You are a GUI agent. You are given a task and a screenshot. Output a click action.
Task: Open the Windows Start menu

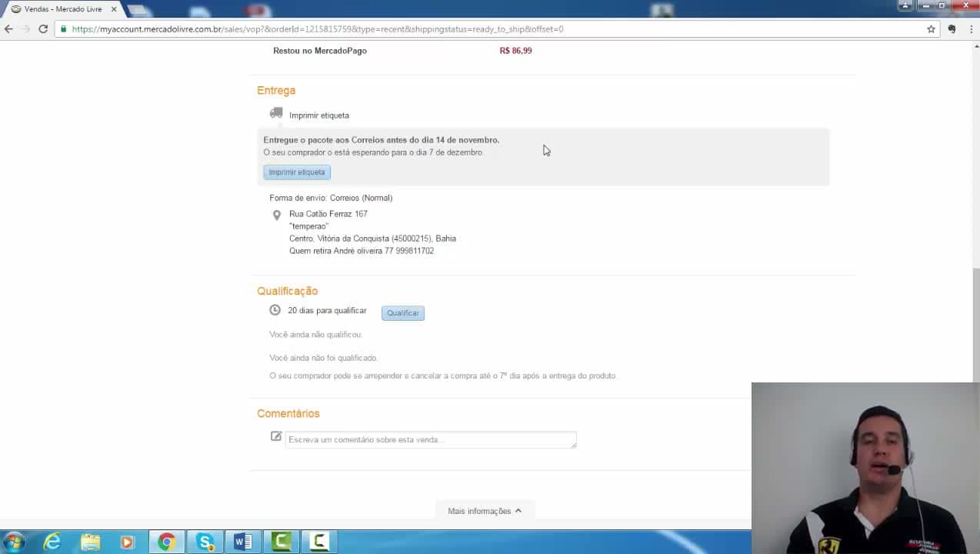(14, 542)
